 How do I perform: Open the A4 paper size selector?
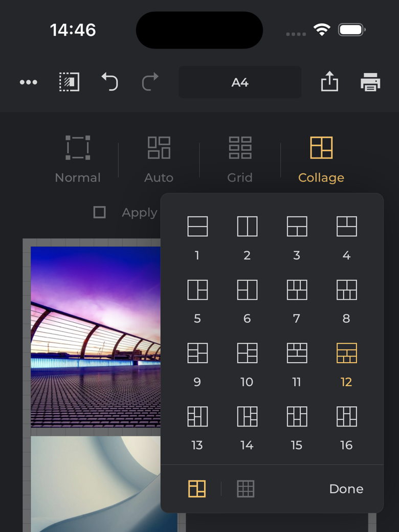tap(240, 82)
